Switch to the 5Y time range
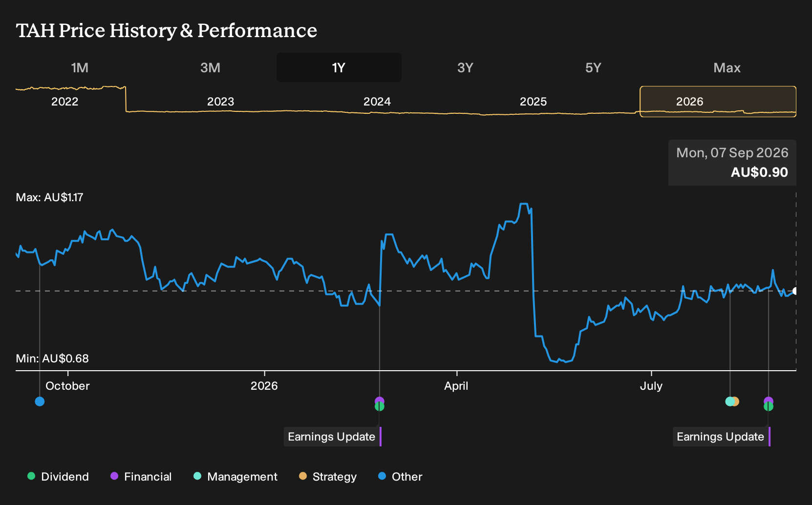This screenshot has height=505, width=812. coord(593,67)
